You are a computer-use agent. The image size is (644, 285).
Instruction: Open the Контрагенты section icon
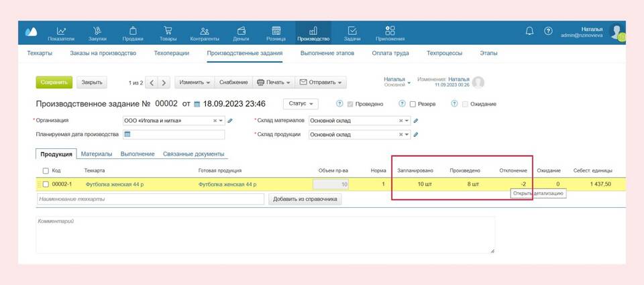point(204,32)
